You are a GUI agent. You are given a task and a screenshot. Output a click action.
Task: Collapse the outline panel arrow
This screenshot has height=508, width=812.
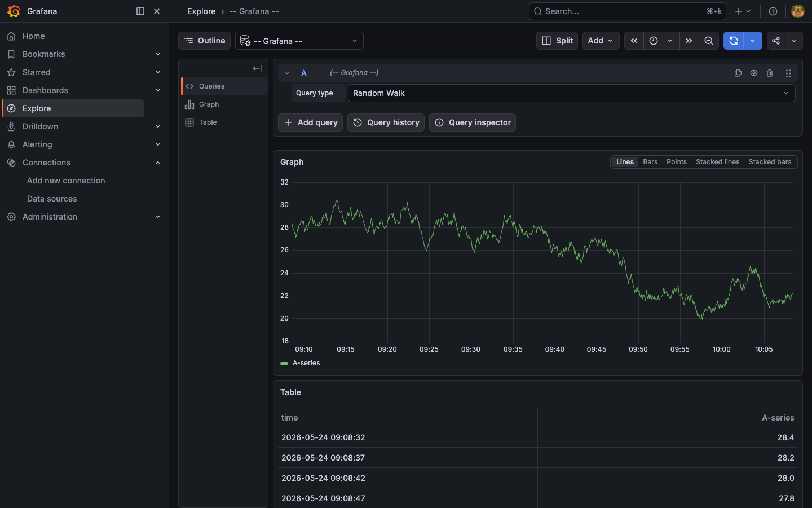pyautogui.click(x=257, y=68)
